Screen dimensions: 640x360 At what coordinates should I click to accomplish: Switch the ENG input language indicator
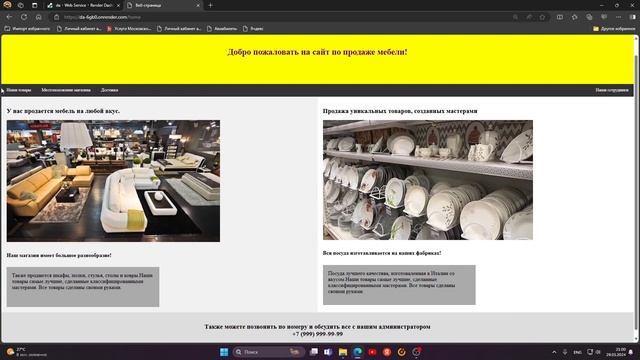click(578, 352)
